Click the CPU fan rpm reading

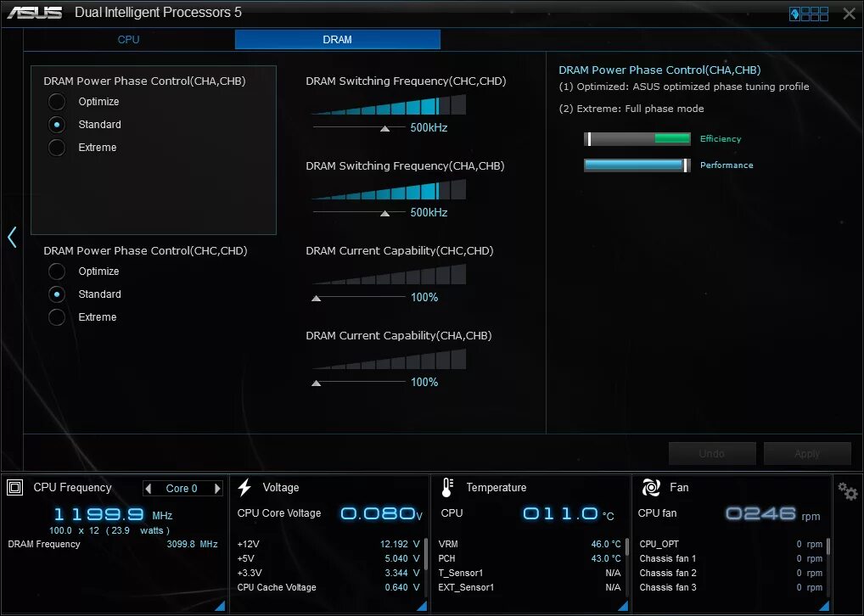pyautogui.click(x=773, y=515)
